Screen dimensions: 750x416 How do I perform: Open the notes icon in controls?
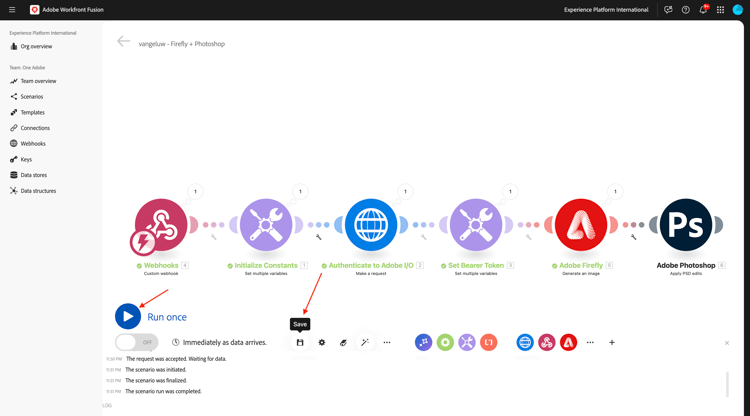[x=343, y=342]
